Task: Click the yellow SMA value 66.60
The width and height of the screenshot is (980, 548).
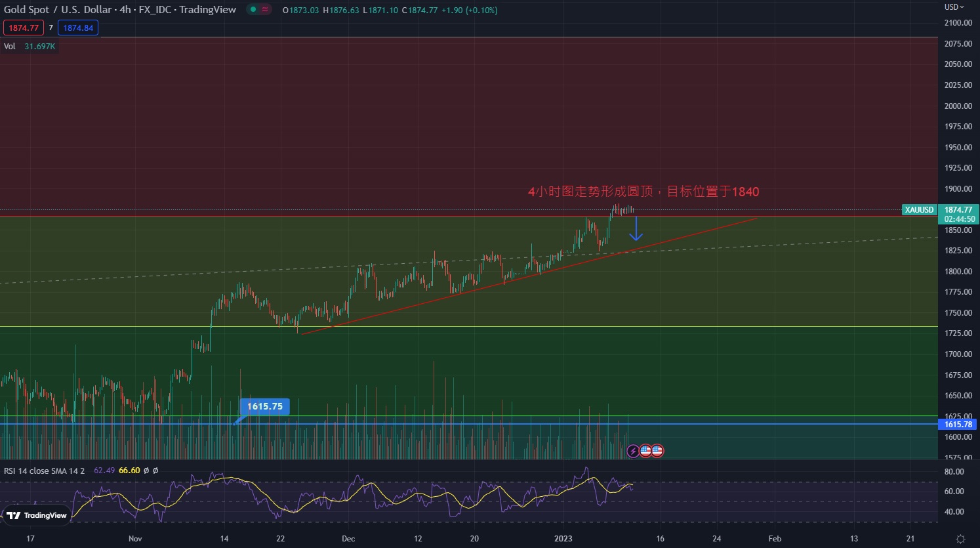Action: [129, 471]
